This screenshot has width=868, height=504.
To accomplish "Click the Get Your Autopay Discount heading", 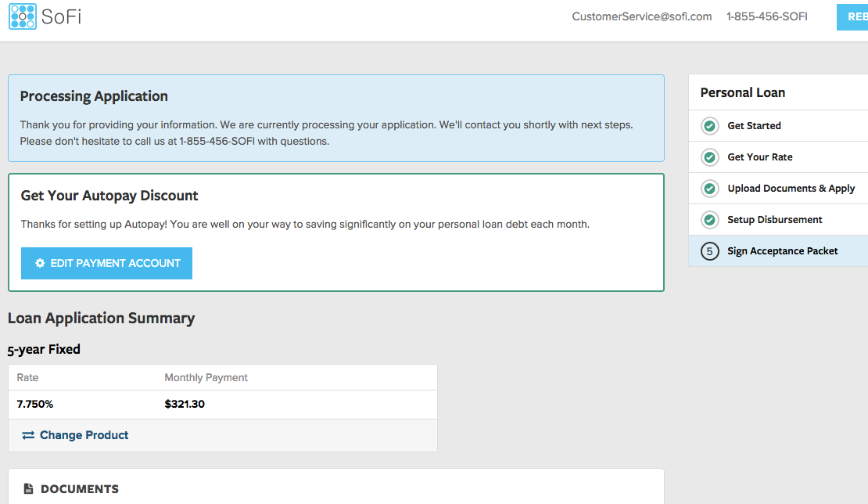I will 109,196.
